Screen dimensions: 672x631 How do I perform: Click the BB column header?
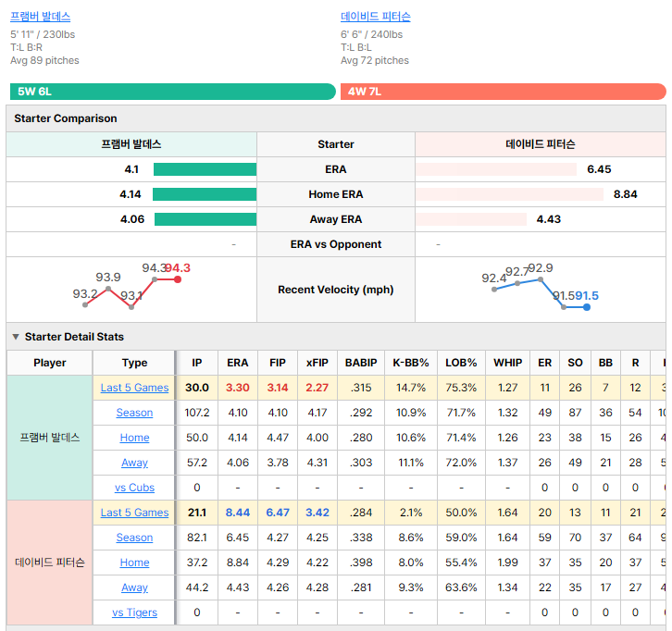point(605,363)
